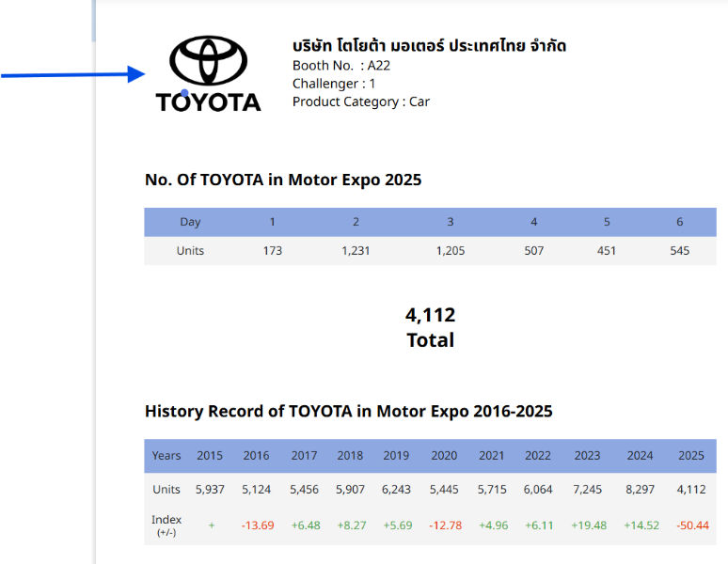Click the 2023 year column header
This screenshot has height=564, width=728.
tap(587, 456)
